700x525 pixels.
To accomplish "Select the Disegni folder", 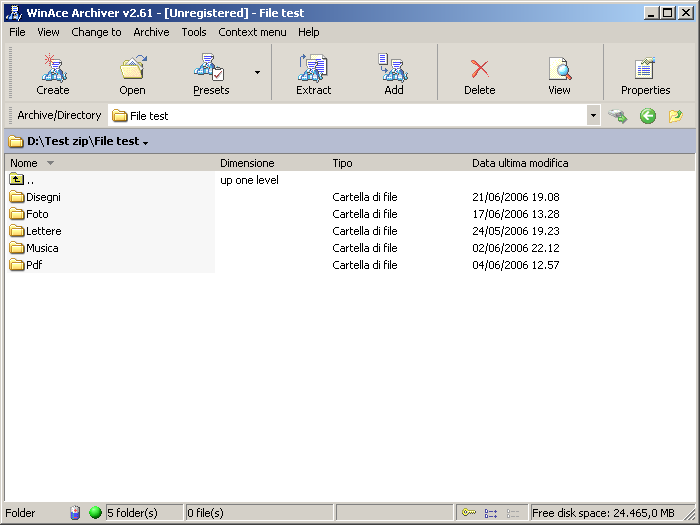I will coord(43,197).
